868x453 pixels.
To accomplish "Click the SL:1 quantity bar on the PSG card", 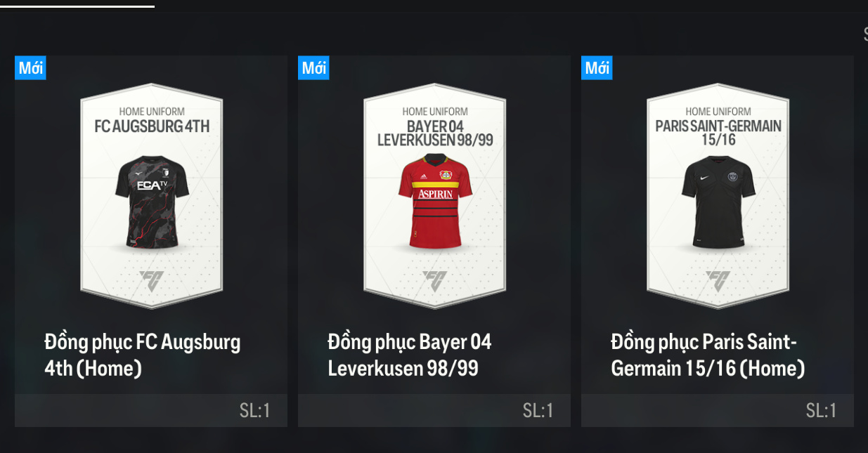I will (718, 410).
